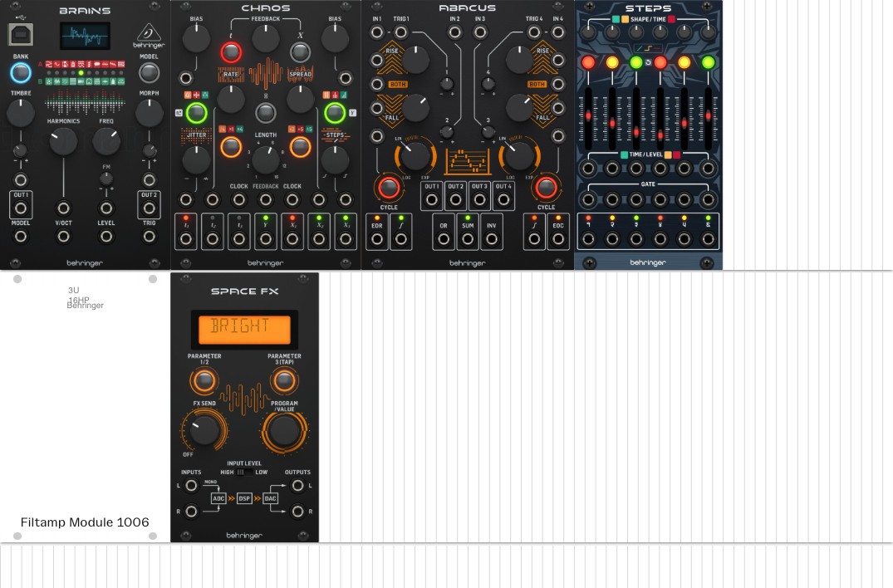Click the first fader slider on Steps
Image resolution: width=893 pixels, height=588 pixels.
[x=588, y=116]
